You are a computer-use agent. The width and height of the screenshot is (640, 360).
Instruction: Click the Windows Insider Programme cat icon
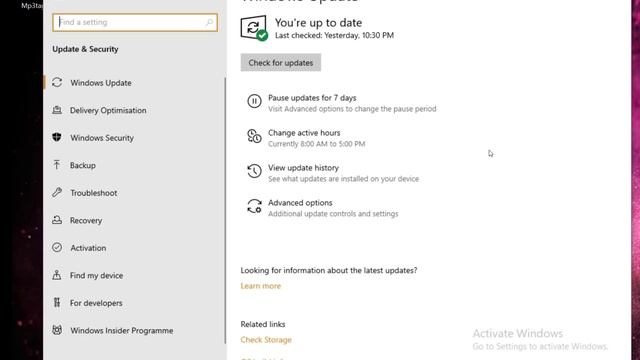57,330
